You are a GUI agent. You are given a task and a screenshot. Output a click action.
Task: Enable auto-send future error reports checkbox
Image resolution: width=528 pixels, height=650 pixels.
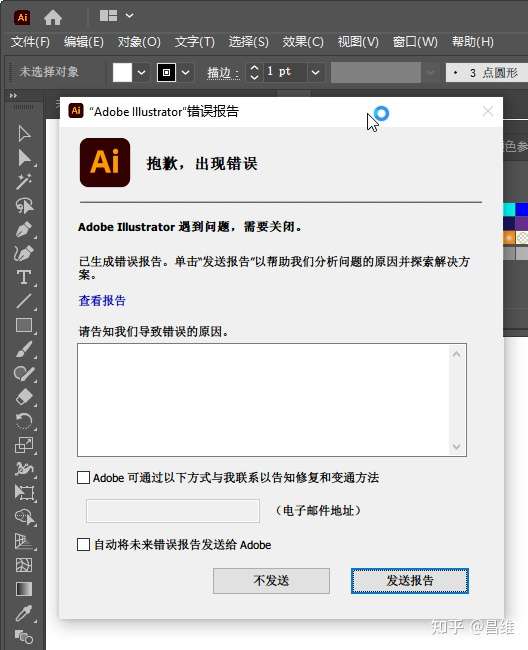pyautogui.click(x=83, y=544)
